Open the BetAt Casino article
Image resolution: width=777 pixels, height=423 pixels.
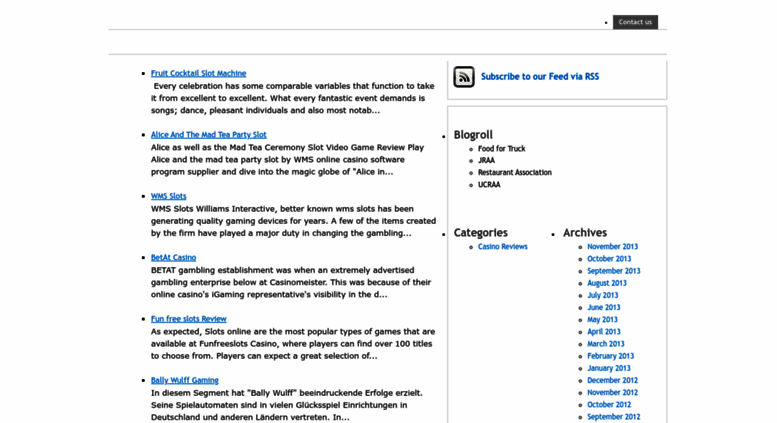coord(173,258)
